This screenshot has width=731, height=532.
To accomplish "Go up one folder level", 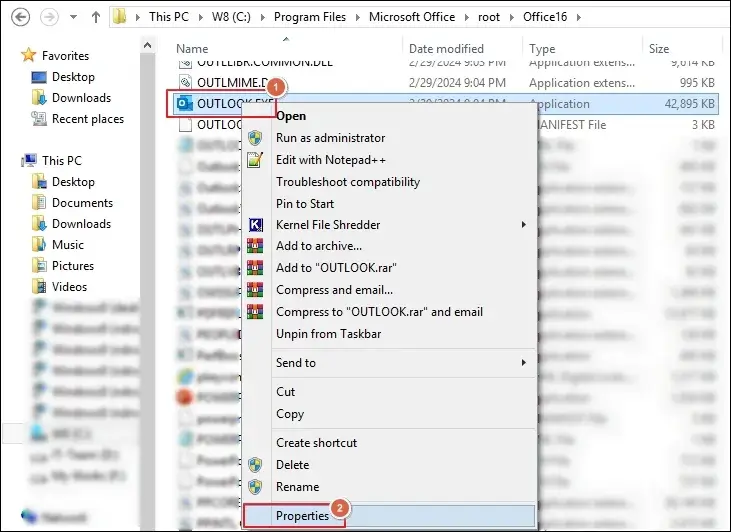I will point(96,17).
